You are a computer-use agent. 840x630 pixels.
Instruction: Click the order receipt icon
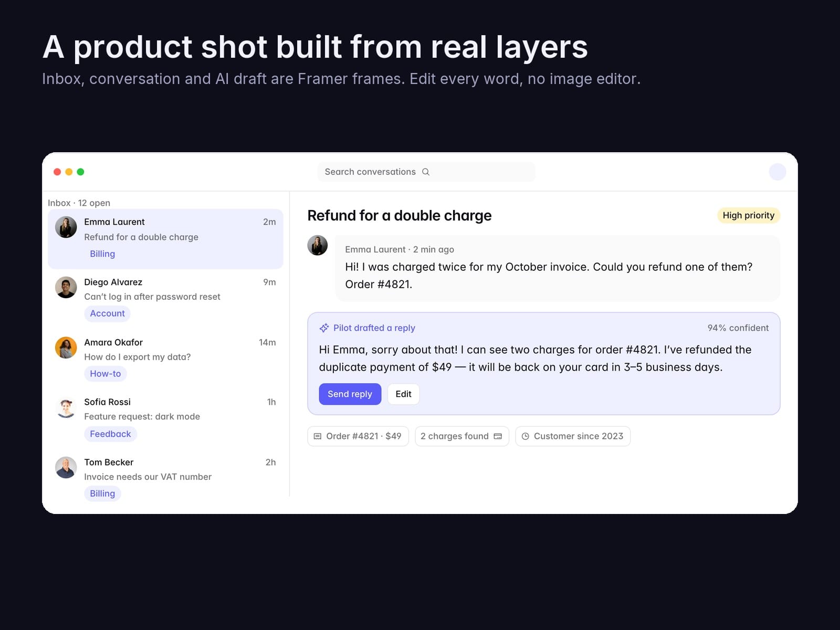318,436
